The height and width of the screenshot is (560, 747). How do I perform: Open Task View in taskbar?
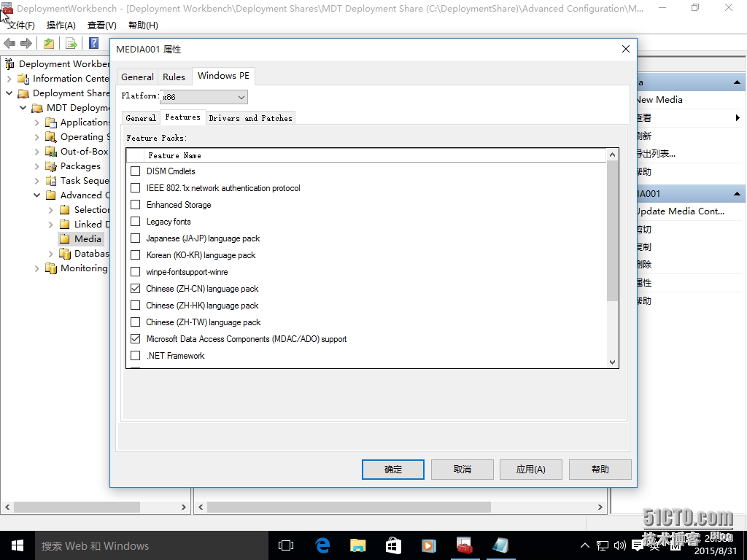point(286,545)
